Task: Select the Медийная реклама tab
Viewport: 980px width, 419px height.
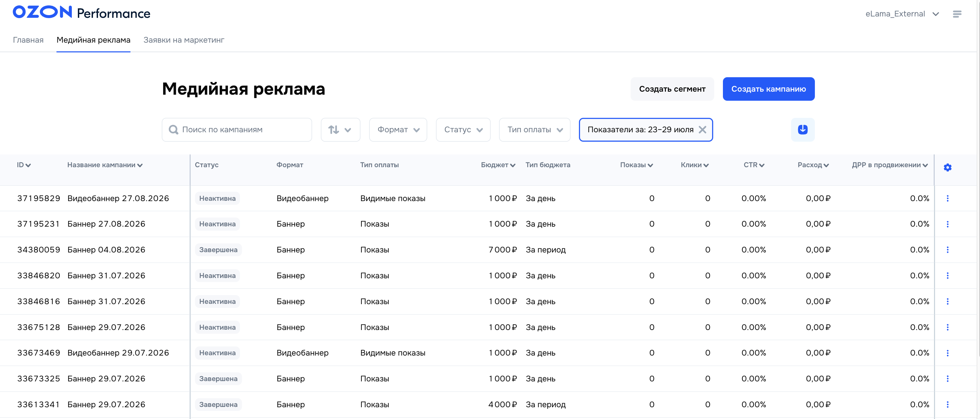Action: pyautogui.click(x=94, y=40)
